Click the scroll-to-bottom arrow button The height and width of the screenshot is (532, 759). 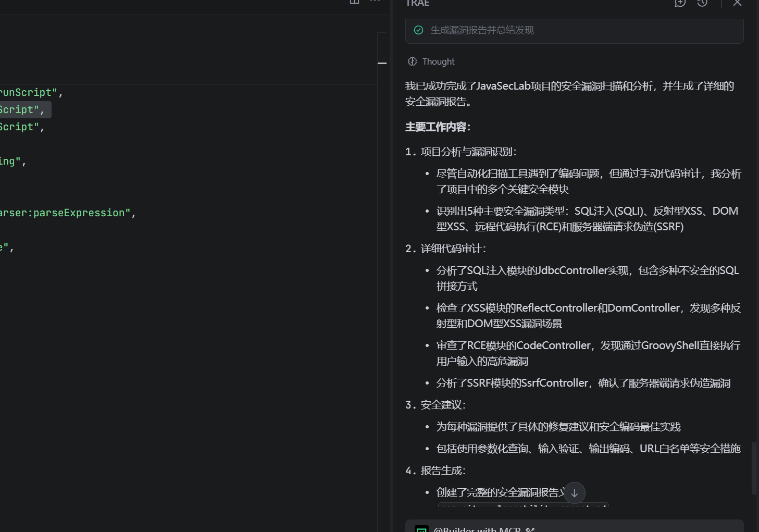coord(574,492)
